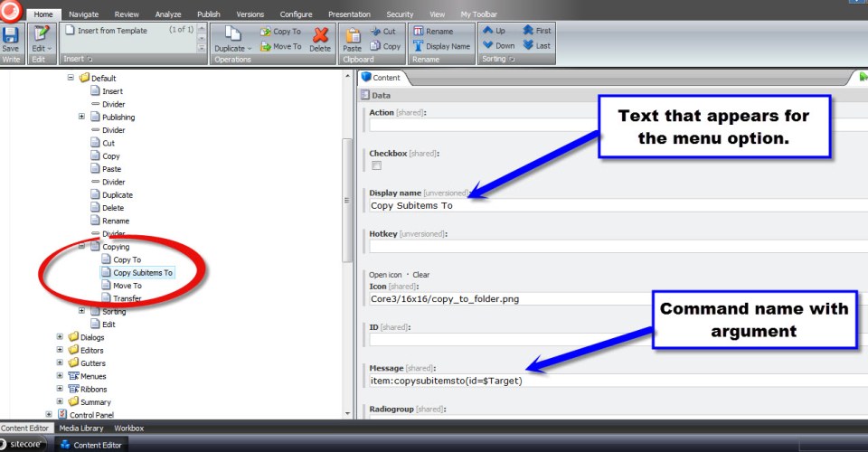Open the Publish ribbon tab
This screenshot has height=452, width=868.
[x=209, y=14]
